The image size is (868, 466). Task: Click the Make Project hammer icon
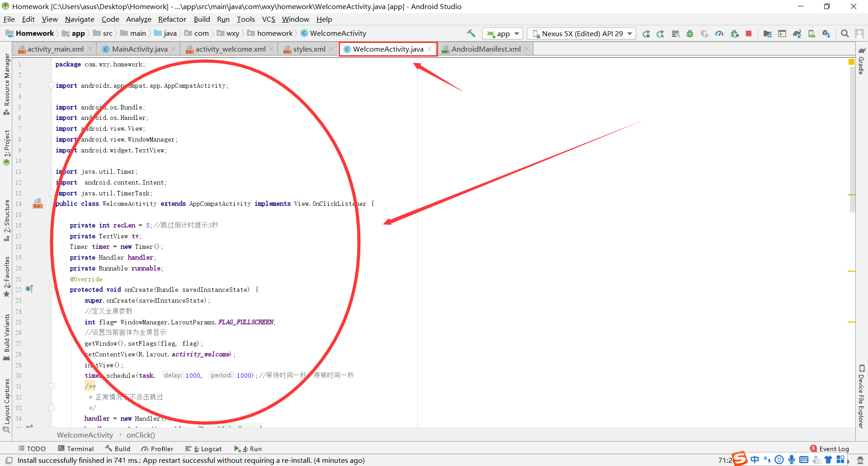point(471,33)
